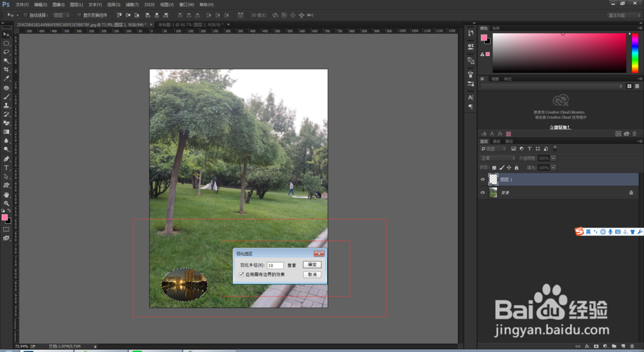644x352 pixels.
Task: Switch library to grid view
Action: pos(629,86)
